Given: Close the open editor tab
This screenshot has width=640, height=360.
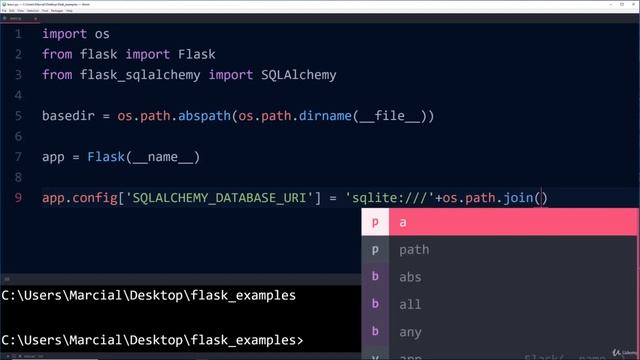Looking at the screenshot, I should coord(36,19).
